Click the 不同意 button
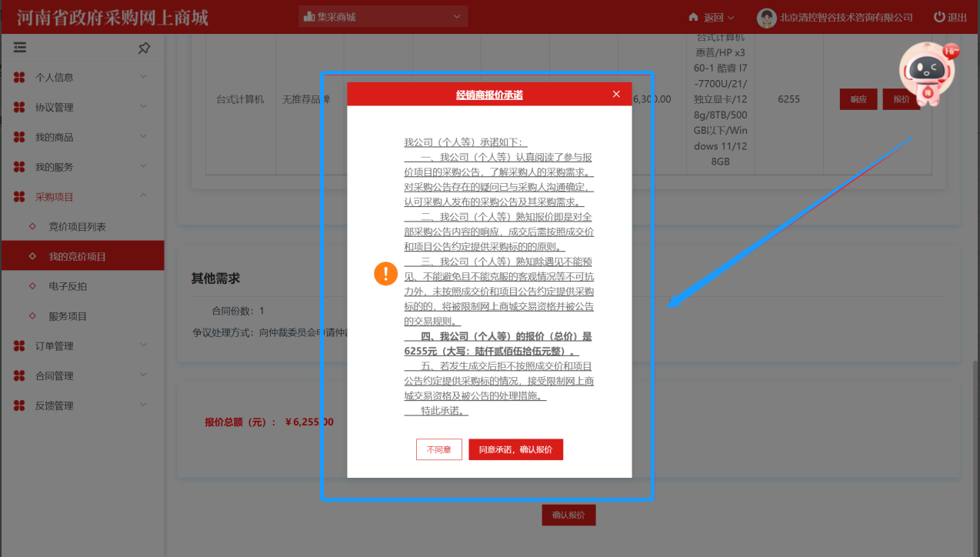The image size is (980, 557). click(x=438, y=449)
